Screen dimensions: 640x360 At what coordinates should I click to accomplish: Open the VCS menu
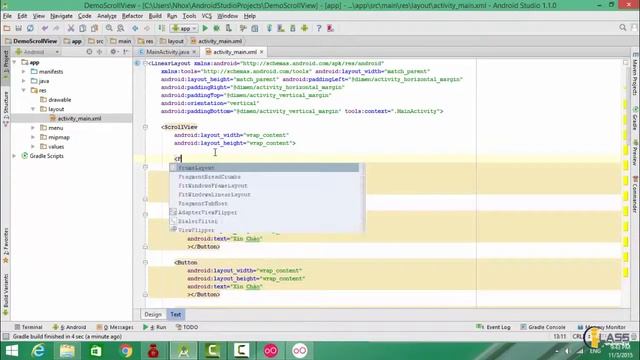[x=207, y=16]
